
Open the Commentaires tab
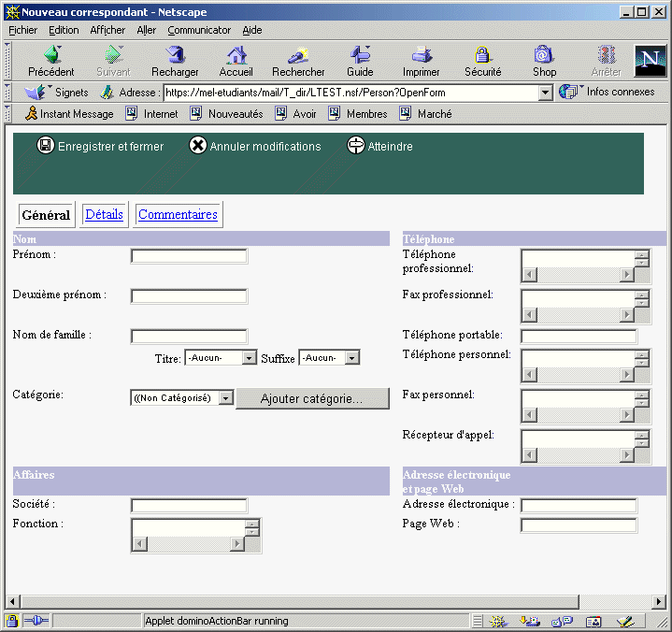[x=178, y=214]
